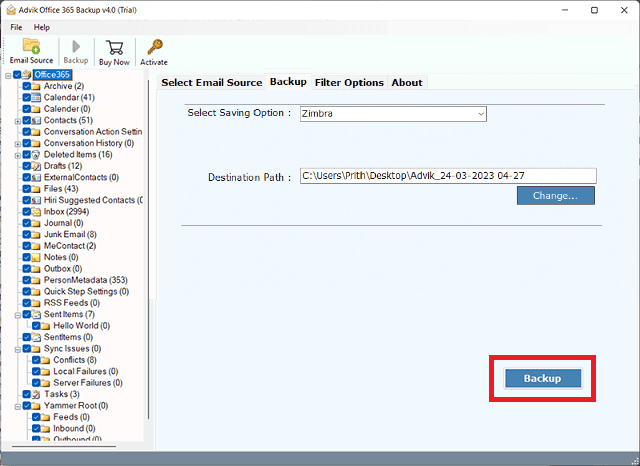Select the Sent Items (7) folder icon
The width and height of the screenshot is (640, 466).
36,314
